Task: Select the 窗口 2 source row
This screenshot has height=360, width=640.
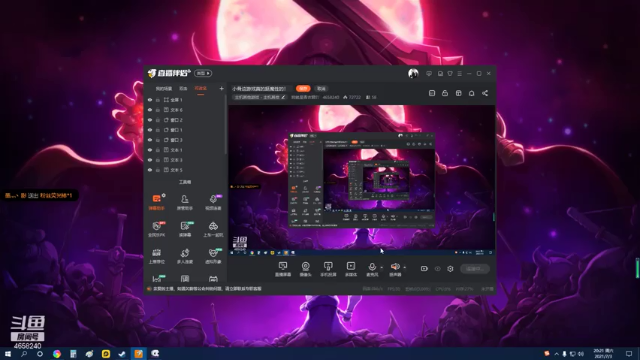Action: coord(185,120)
